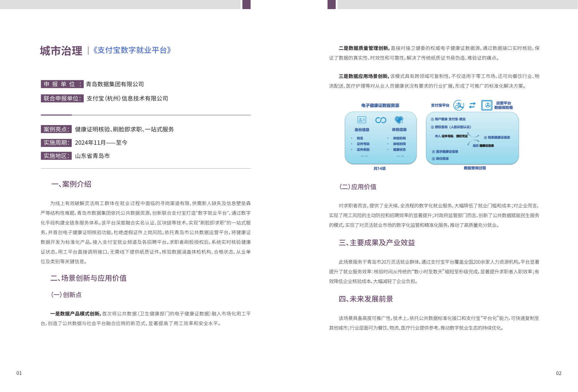Viewport: 578px width, 392px height.
Task: Click the caption 共14项
Action: [x=380, y=169]
